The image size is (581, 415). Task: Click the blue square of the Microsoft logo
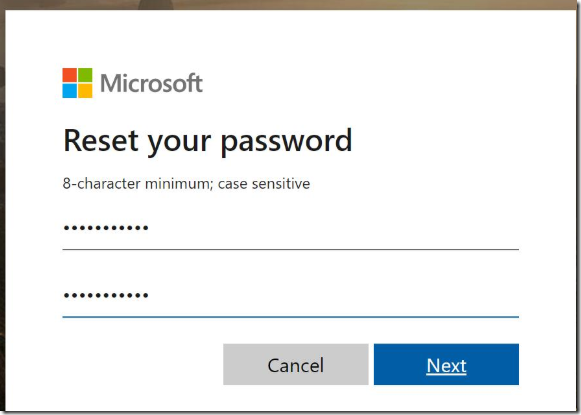tap(70, 91)
